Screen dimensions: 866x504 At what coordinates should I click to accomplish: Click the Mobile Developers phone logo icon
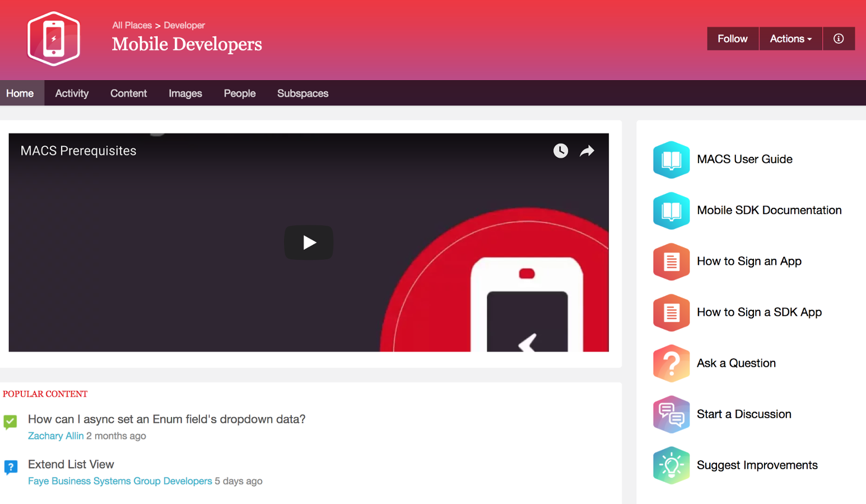54,39
